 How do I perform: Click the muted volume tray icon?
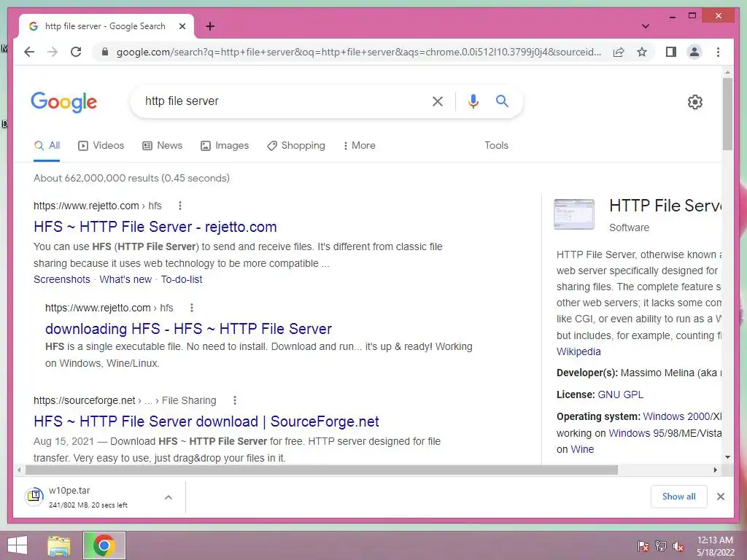coord(678,546)
